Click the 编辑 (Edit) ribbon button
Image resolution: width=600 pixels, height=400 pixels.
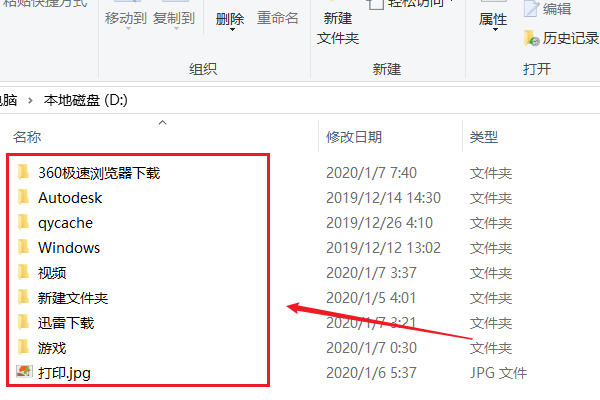(x=548, y=9)
